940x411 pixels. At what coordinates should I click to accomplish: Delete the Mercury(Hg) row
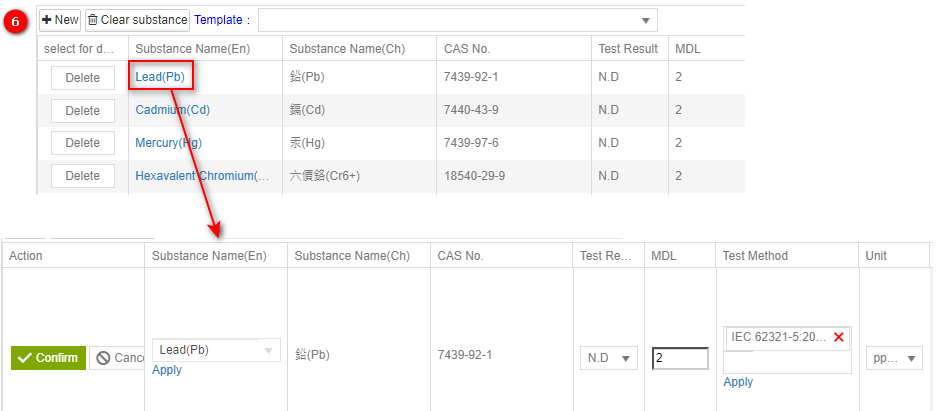pos(82,143)
